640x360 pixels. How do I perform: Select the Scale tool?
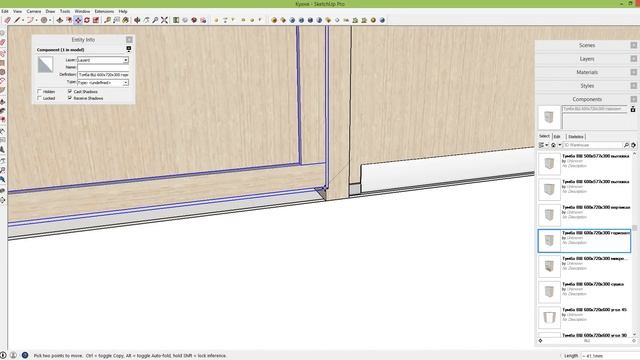pyautogui.click(x=96, y=20)
